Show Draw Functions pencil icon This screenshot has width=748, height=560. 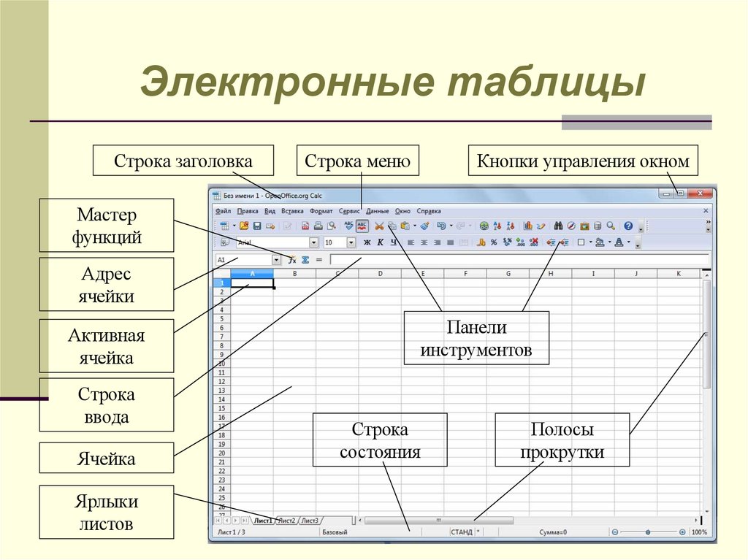tap(541, 226)
